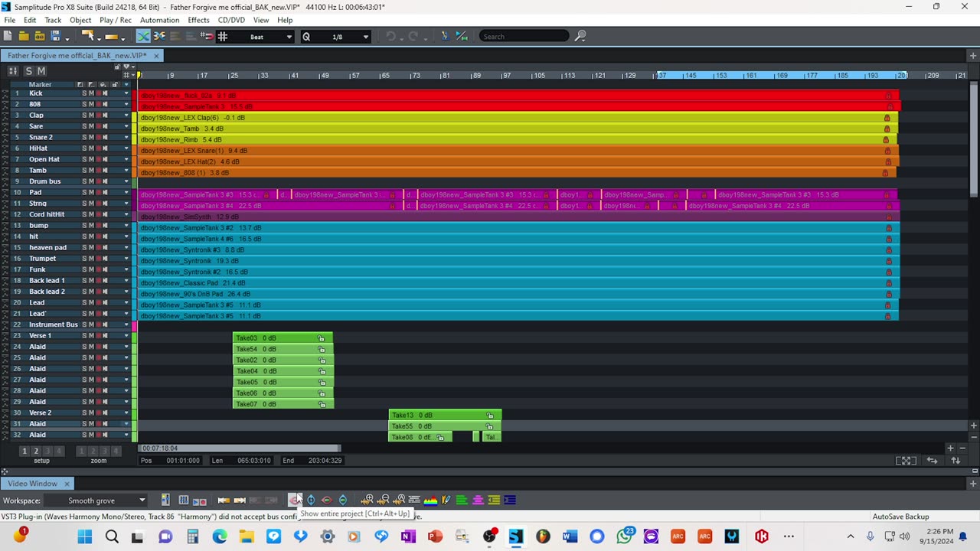
Task: Toggle the grid display icon
Action: (223, 36)
